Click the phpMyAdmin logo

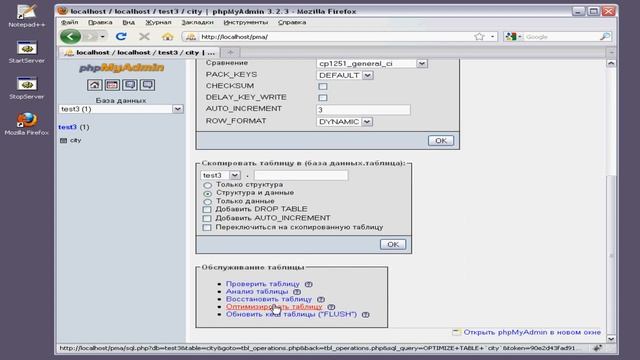[x=121, y=68]
